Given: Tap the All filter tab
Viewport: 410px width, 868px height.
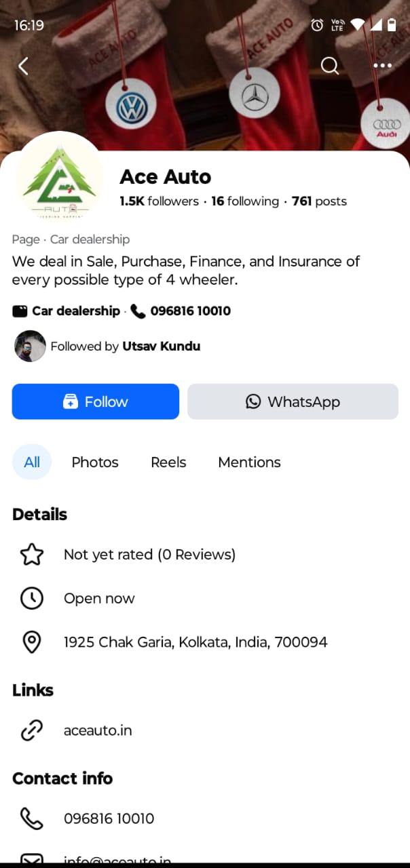Looking at the screenshot, I should (31, 462).
